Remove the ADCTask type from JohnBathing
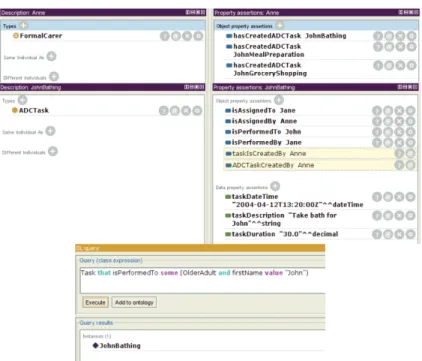 pos(186,111)
